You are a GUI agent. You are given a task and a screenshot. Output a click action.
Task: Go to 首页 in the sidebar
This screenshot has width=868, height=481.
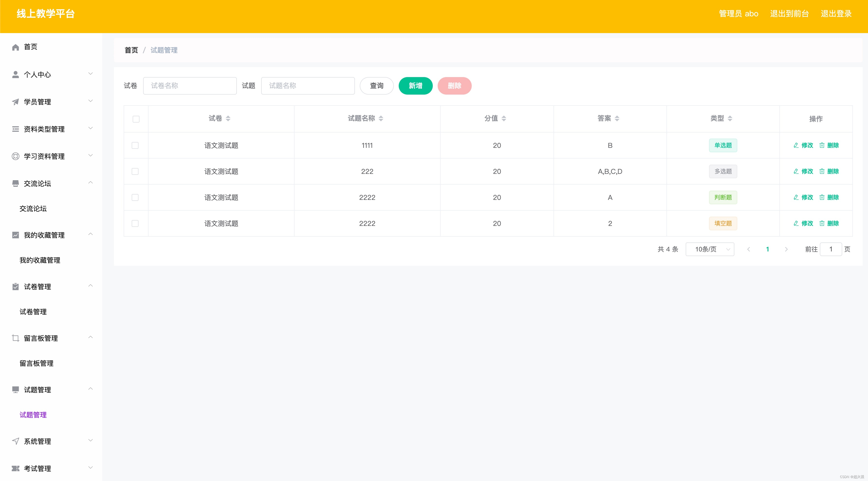[x=31, y=47]
